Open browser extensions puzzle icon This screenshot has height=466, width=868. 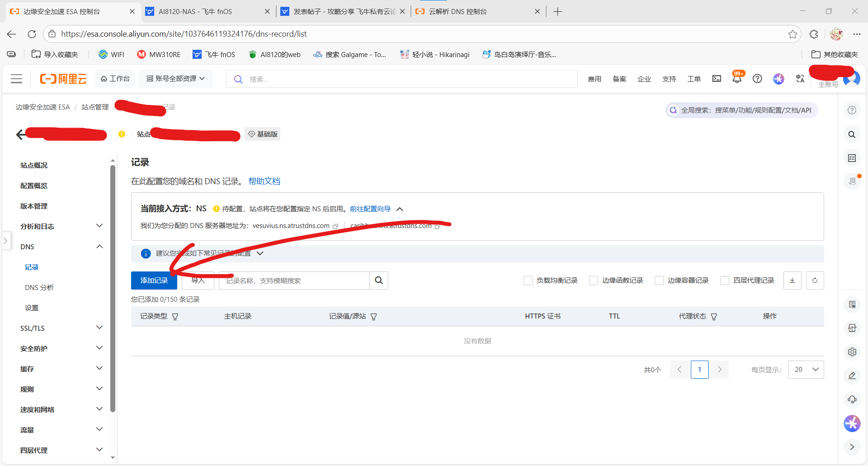point(814,34)
